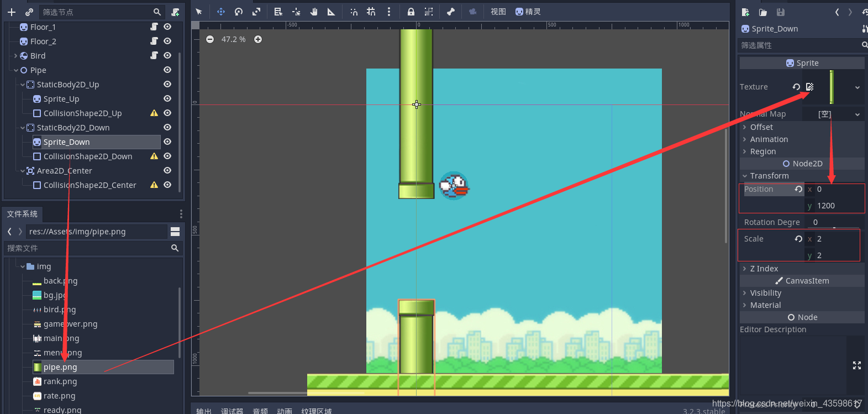Reset Position value with revert icon
The width and height of the screenshot is (868, 414).
point(798,189)
